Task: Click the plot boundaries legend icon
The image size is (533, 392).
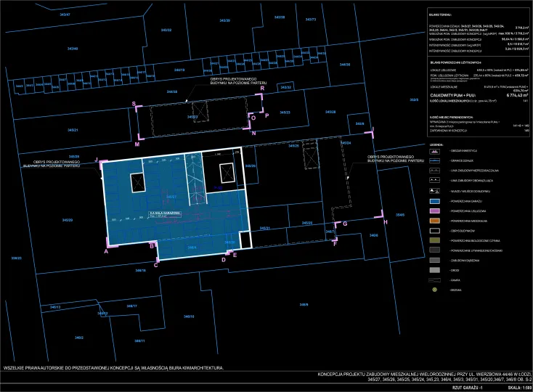Action: click(436, 160)
